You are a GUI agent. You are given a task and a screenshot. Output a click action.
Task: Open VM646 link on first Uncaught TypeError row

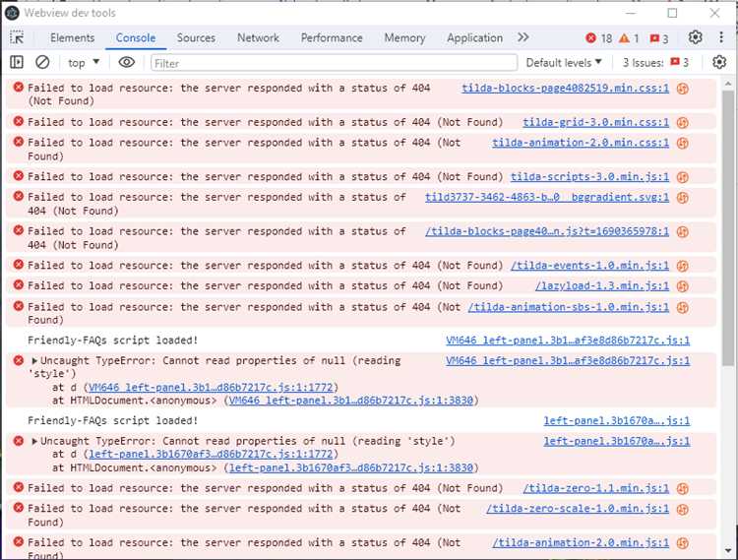568,361
